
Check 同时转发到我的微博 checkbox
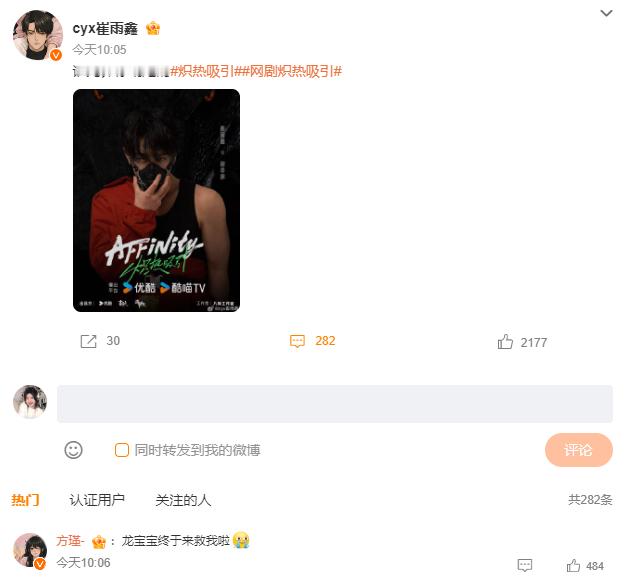click(122, 450)
